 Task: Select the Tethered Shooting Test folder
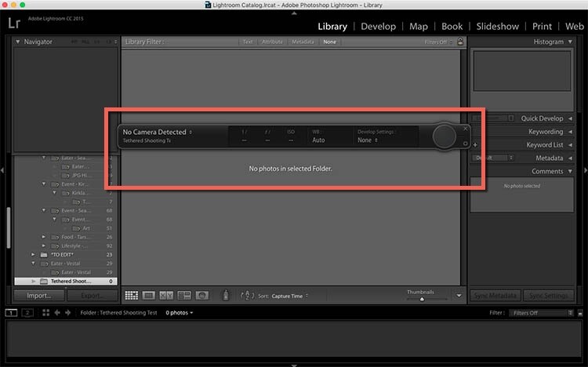71,281
